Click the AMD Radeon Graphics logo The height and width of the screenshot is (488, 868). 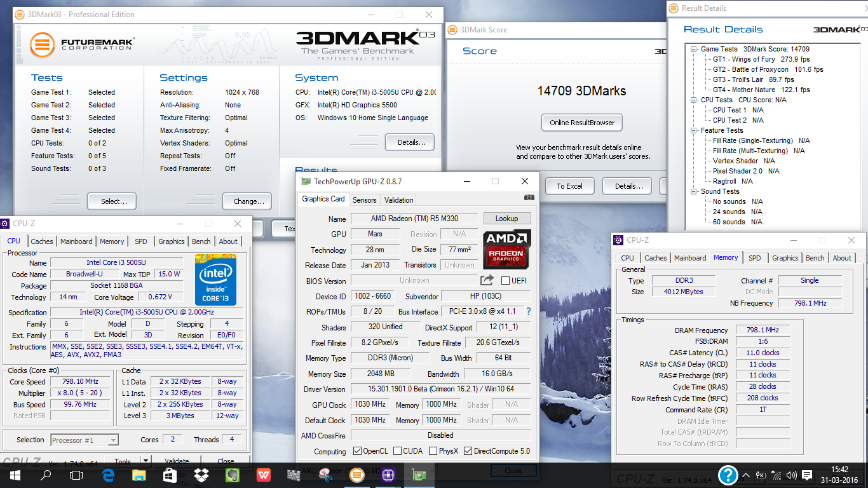tap(506, 248)
